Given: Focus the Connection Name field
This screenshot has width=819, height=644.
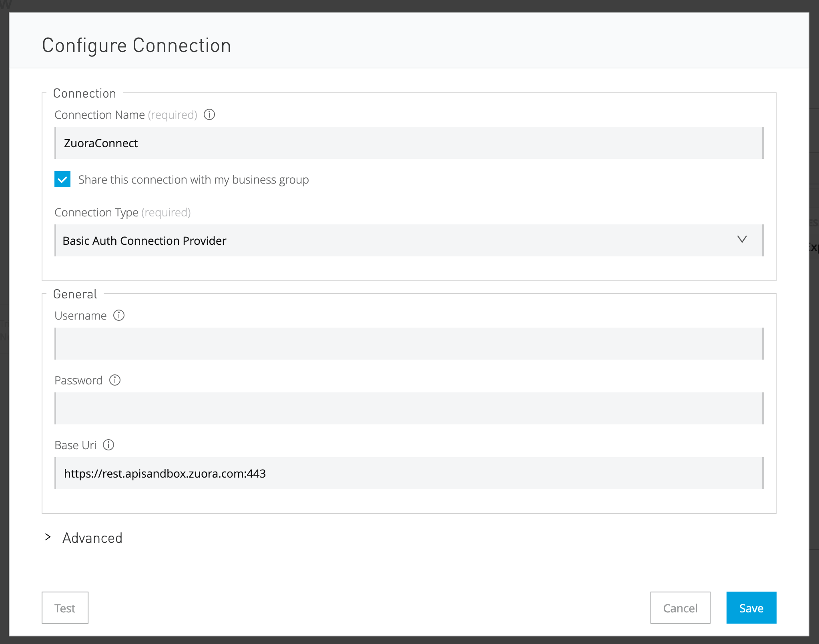Looking at the screenshot, I should pyautogui.click(x=408, y=143).
